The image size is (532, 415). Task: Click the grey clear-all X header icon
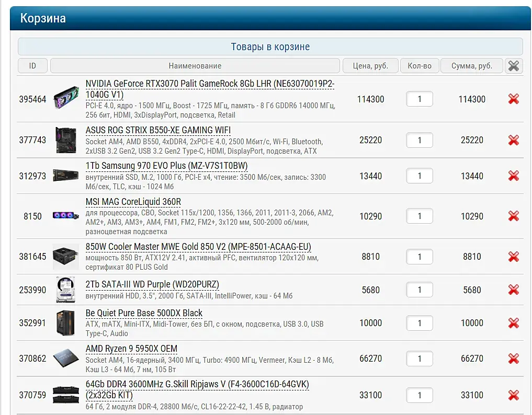(513, 66)
